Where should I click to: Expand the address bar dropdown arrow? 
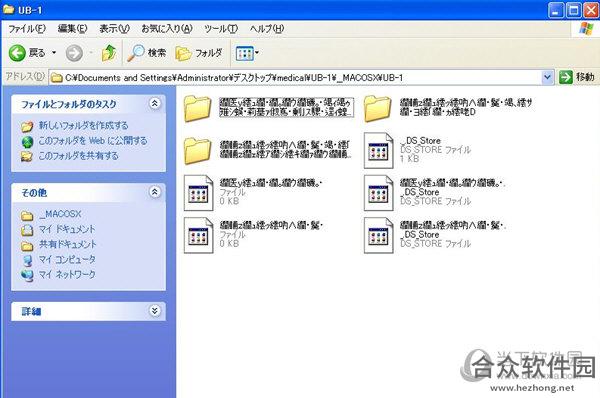[548, 78]
